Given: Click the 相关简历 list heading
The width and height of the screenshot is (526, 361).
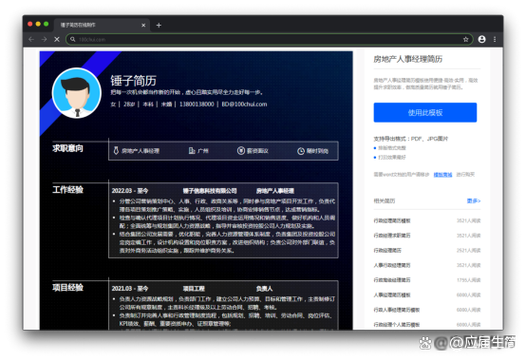Looking at the screenshot, I should point(384,201).
